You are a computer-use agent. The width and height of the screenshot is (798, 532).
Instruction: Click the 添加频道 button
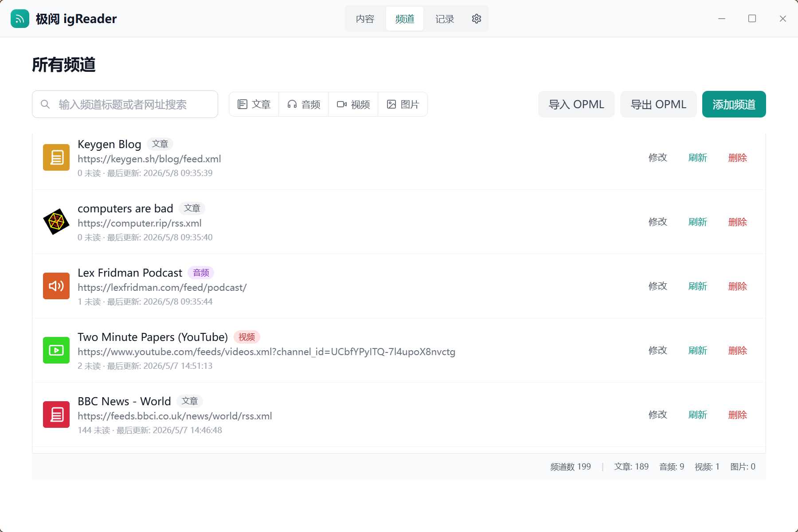[x=734, y=104]
